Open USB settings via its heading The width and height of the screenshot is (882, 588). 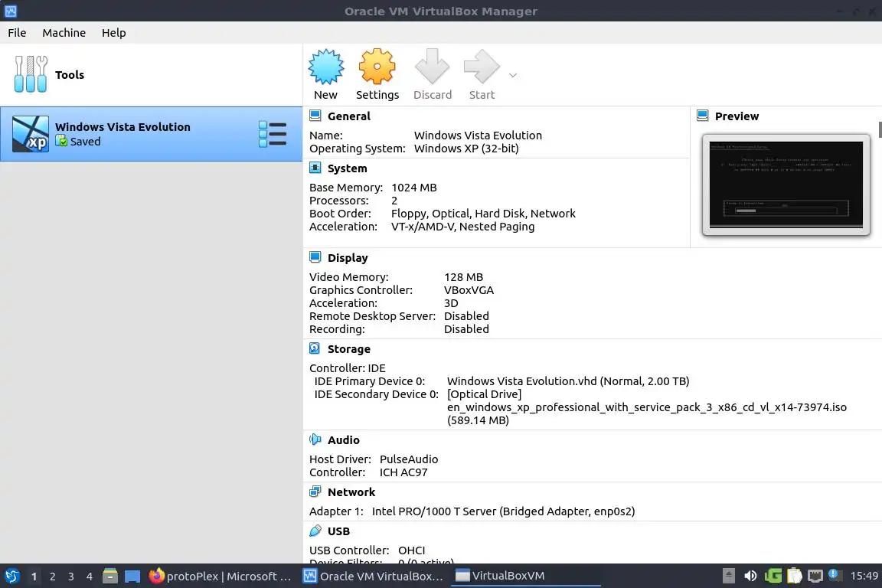[338, 532]
